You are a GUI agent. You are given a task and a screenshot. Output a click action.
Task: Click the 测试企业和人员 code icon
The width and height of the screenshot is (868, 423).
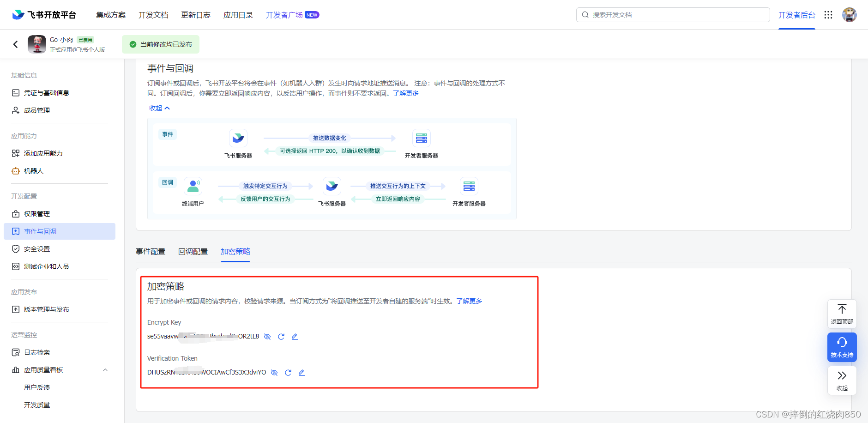[16, 266]
